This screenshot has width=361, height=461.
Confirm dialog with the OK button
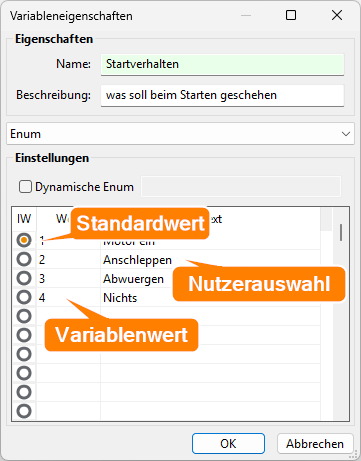(228, 444)
